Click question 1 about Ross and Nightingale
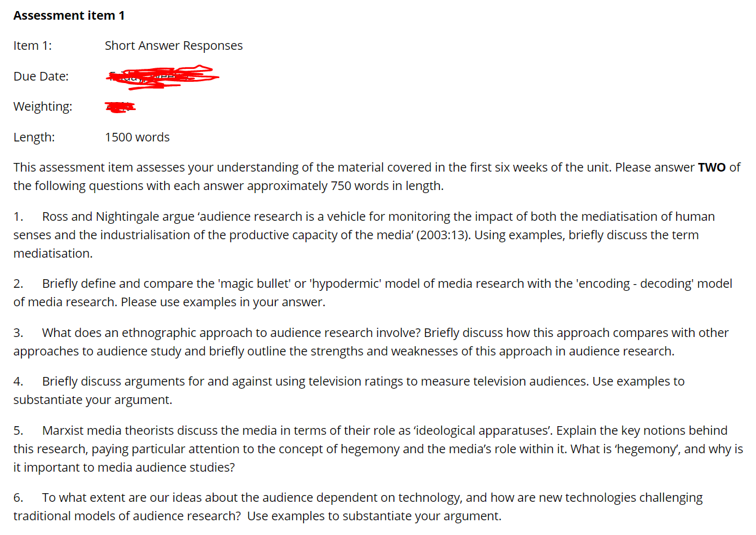The height and width of the screenshot is (535, 756). click(x=364, y=235)
